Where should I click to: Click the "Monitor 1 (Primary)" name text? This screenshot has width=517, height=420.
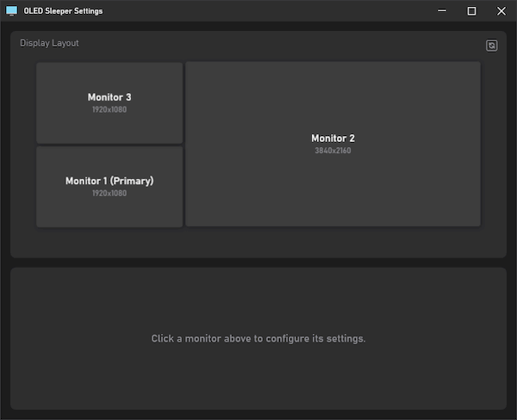click(109, 182)
